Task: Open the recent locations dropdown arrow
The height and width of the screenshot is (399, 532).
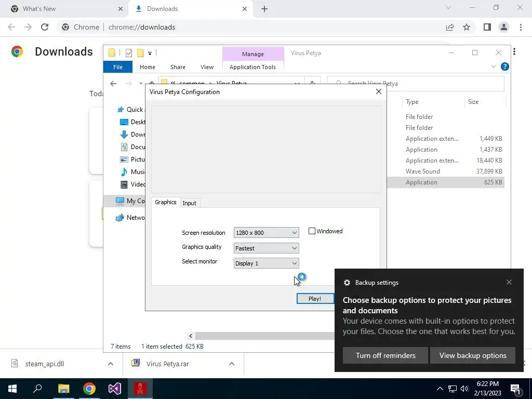Action: (x=141, y=84)
